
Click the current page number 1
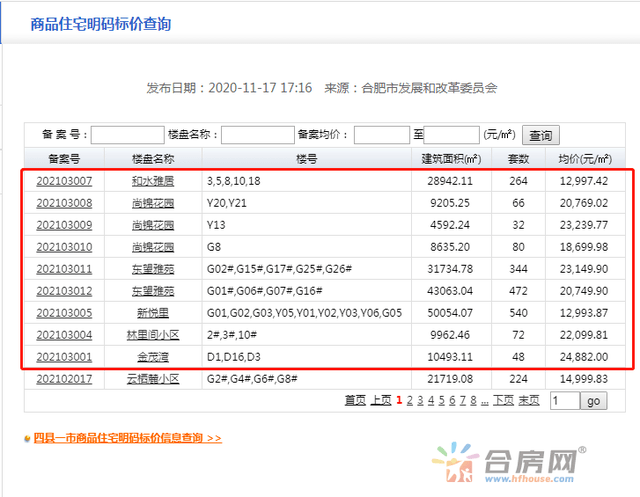click(399, 401)
